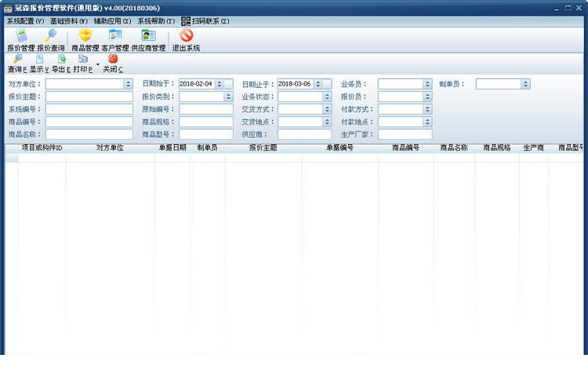Click the 报价主题 column header
Screen dimensions: 588x369
coord(263,147)
